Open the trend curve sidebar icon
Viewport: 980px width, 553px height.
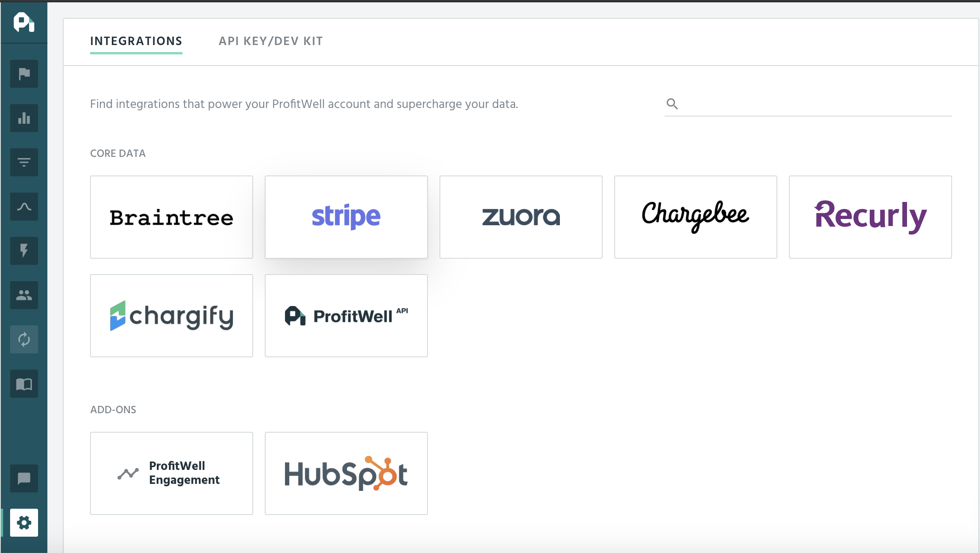24,207
